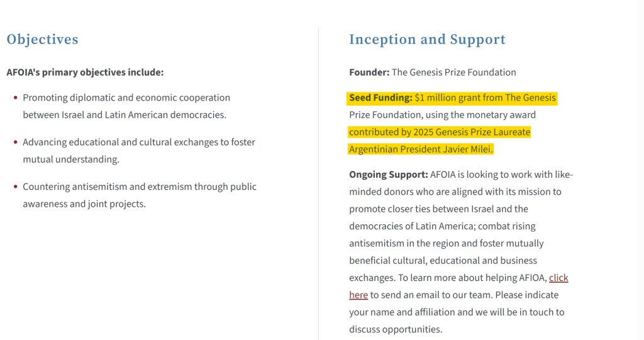Click the "Objectives" section heading

pos(42,40)
